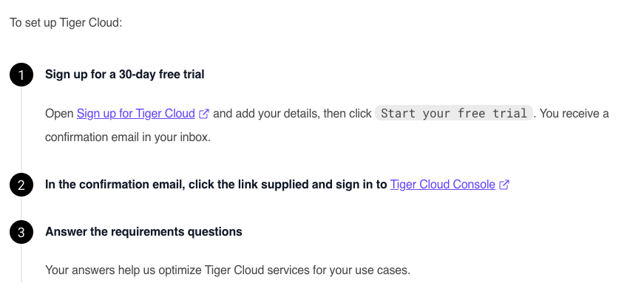Open the Sign up for Tiger Cloud link
This screenshot has height=297, width=644.
tap(136, 114)
